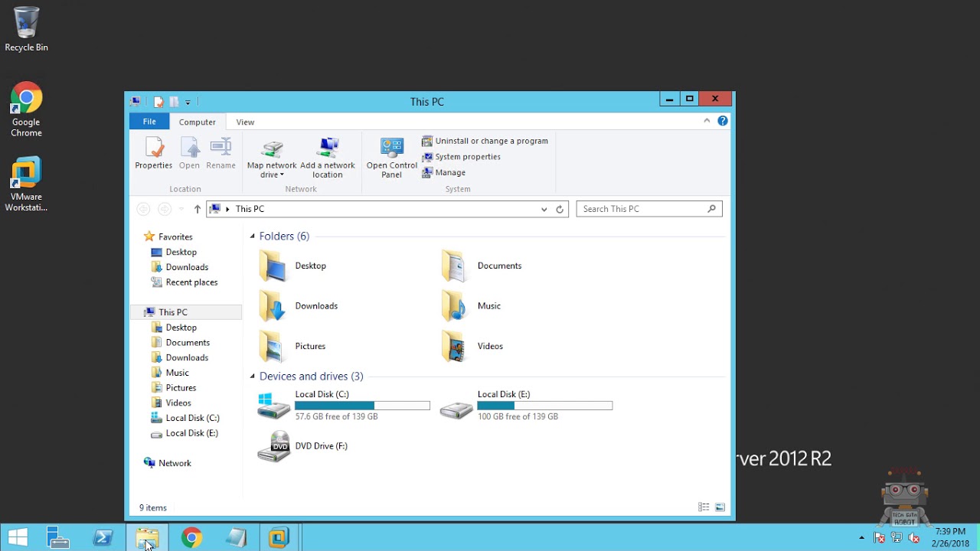980x551 pixels.
Task: Click Manage in the System group
Action: pyautogui.click(x=443, y=173)
